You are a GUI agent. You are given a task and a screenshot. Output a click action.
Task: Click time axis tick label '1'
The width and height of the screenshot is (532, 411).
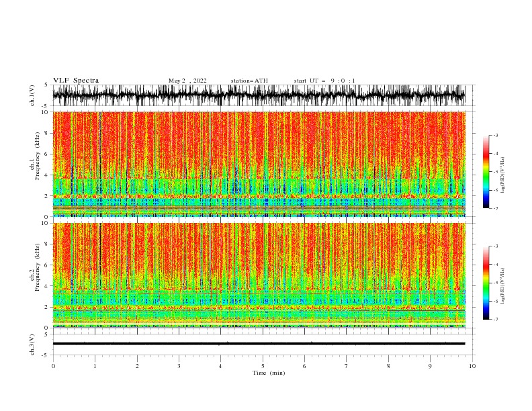coord(95,366)
